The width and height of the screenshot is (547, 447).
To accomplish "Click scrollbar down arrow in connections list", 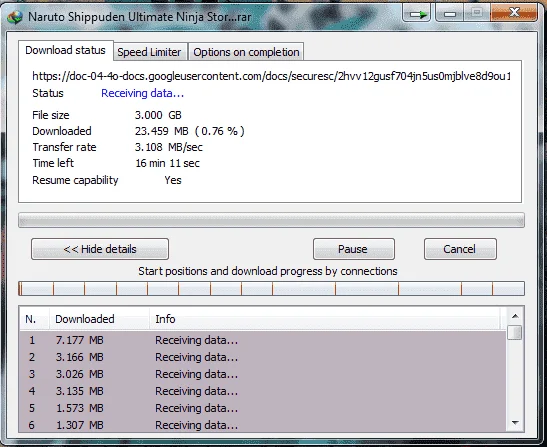I will tap(515, 423).
